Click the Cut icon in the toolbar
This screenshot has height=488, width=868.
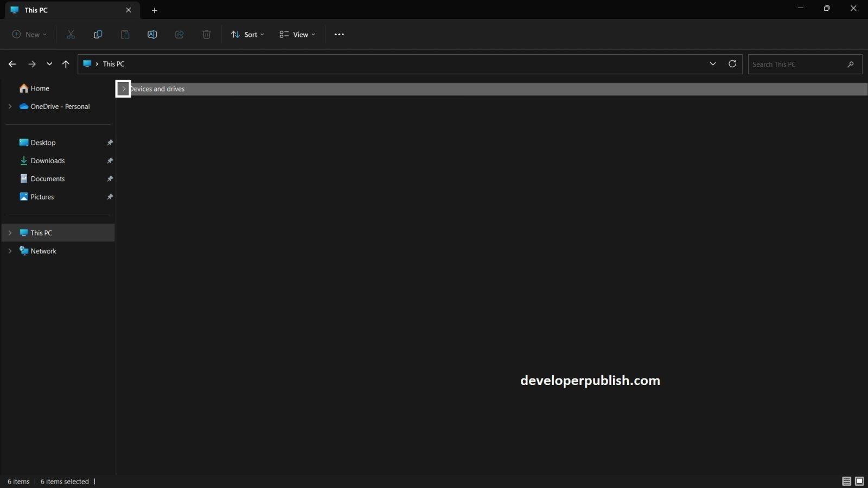point(71,34)
